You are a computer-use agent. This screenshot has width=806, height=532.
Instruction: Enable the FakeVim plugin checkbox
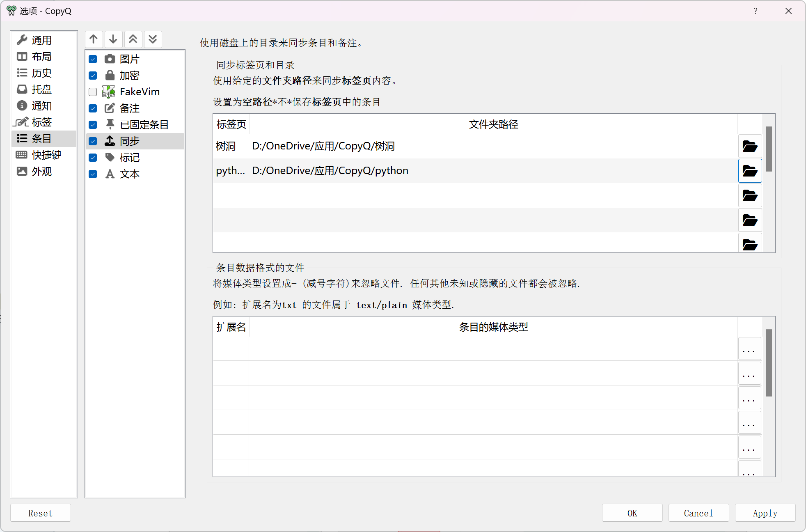(x=93, y=92)
